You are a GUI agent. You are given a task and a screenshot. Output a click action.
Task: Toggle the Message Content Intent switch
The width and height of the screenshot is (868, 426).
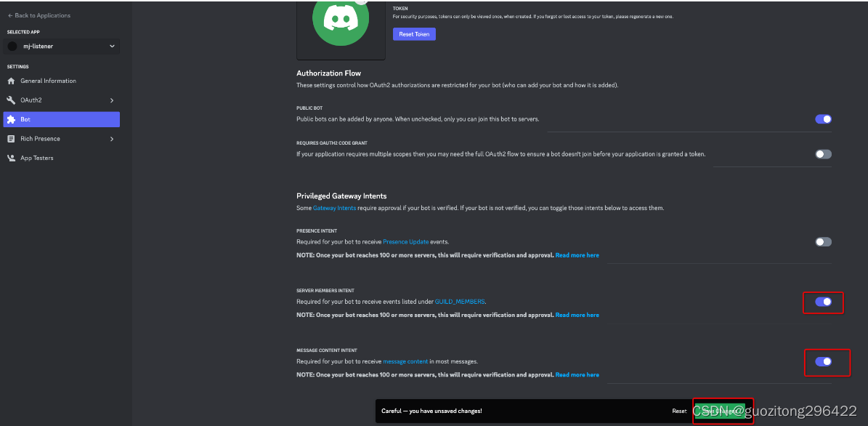point(823,362)
